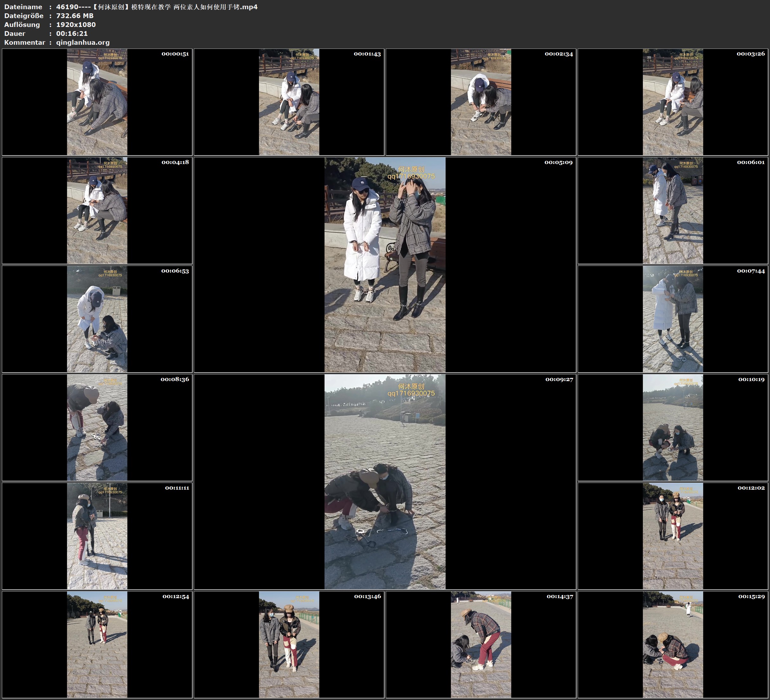Open the frame marked 00:01:43

click(289, 102)
